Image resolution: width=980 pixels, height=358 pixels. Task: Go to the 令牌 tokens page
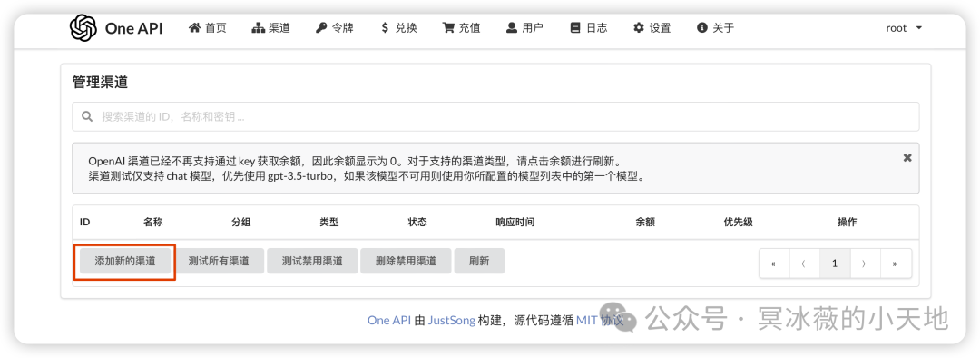tap(334, 27)
